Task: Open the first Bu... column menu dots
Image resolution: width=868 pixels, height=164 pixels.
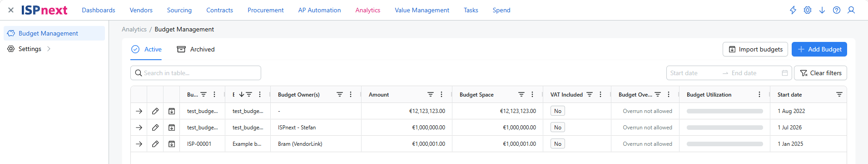Action: tap(214, 94)
